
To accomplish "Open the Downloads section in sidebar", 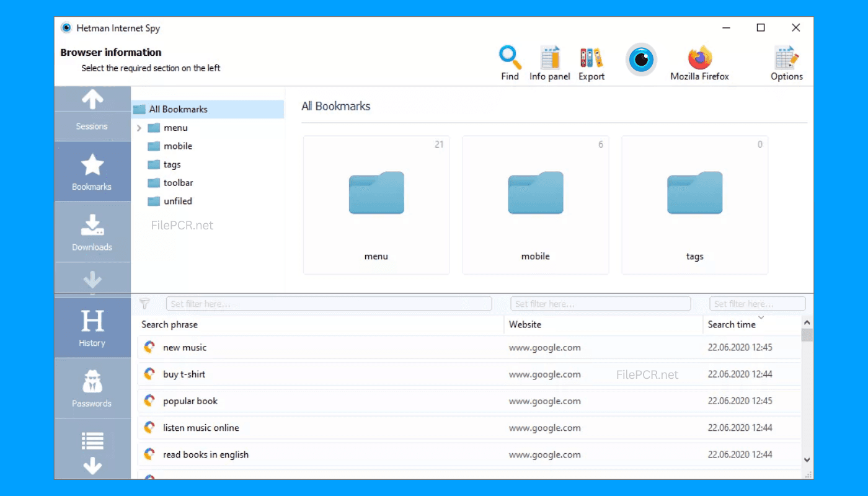I will [x=92, y=232].
